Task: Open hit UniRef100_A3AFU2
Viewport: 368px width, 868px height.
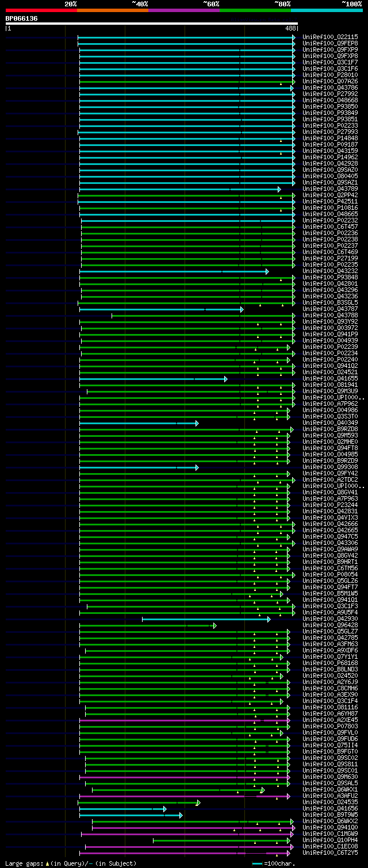Action: tap(330, 796)
